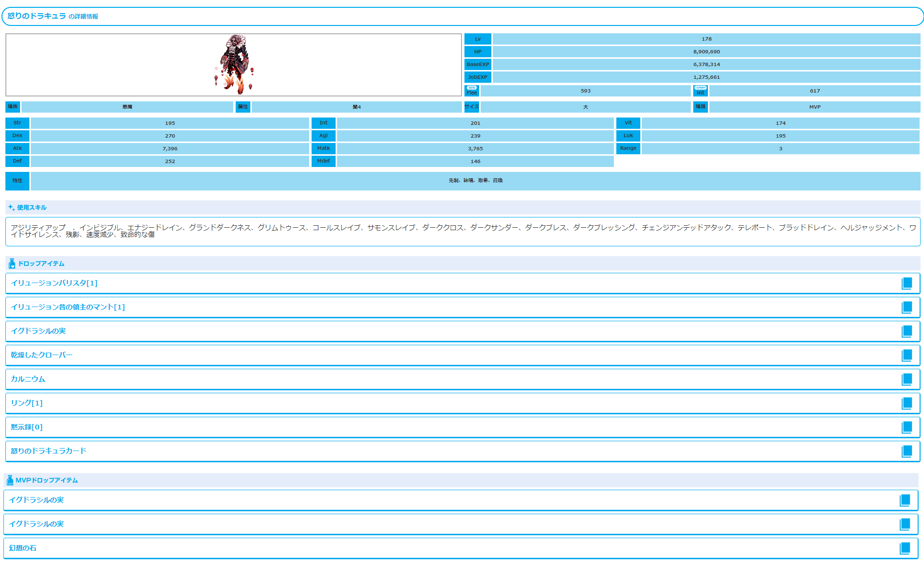Select the カルニウム drop item

tap(28, 379)
